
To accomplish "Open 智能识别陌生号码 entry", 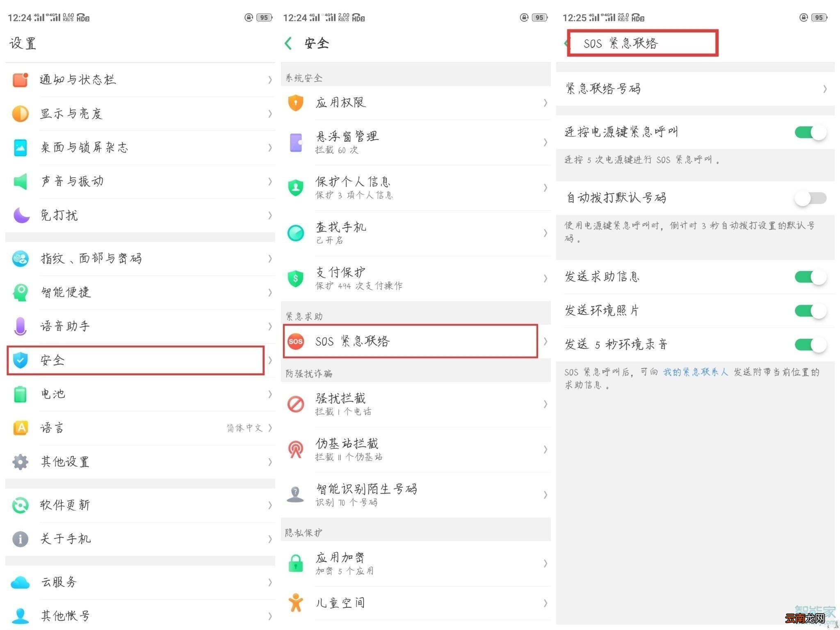I will pos(415,495).
